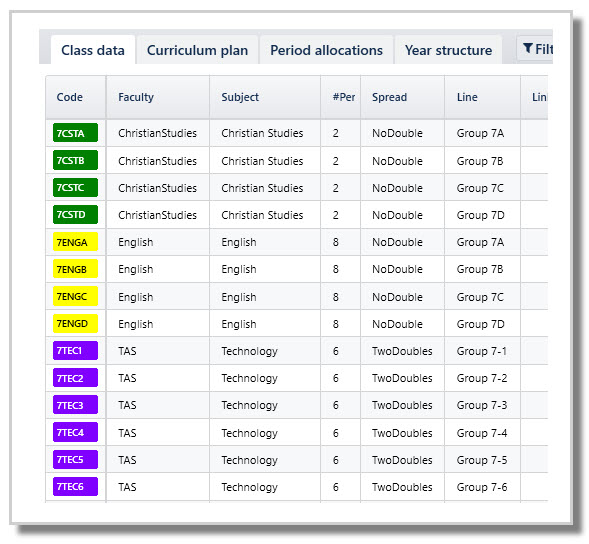The height and width of the screenshot is (544, 589).
Task: Click the Faculty column header
Action: pyautogui.click(x=136, y=97)
